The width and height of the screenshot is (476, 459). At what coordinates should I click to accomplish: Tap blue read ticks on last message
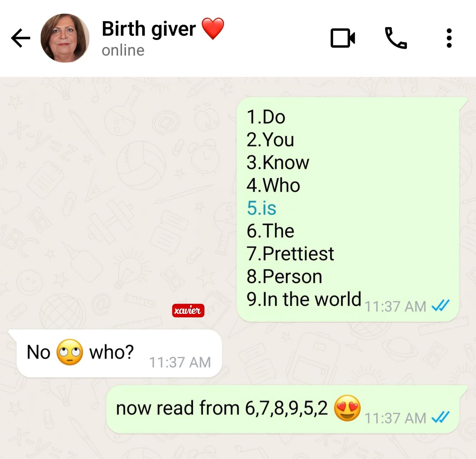pos(440,417)
